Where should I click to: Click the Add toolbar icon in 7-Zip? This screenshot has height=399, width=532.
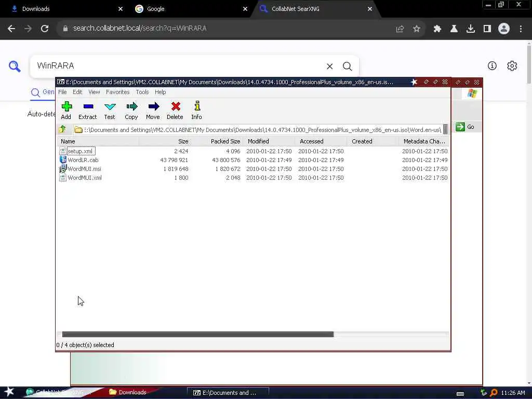pos(66,110)
